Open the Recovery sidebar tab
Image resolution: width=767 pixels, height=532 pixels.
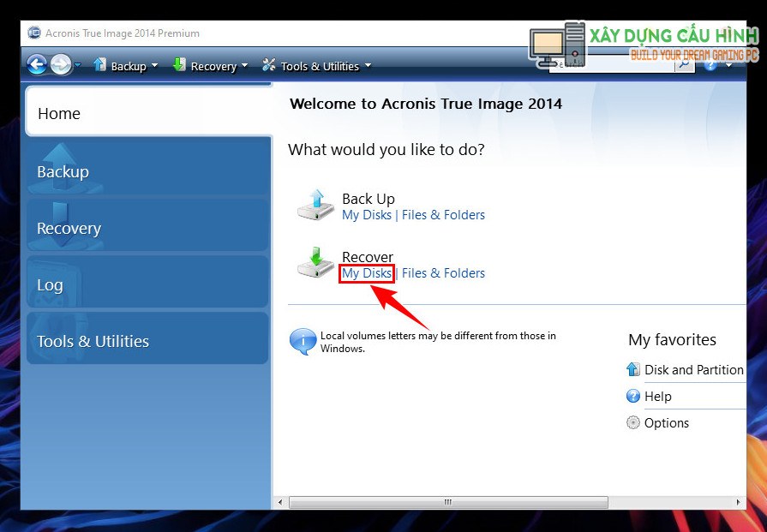click(147, 228)
